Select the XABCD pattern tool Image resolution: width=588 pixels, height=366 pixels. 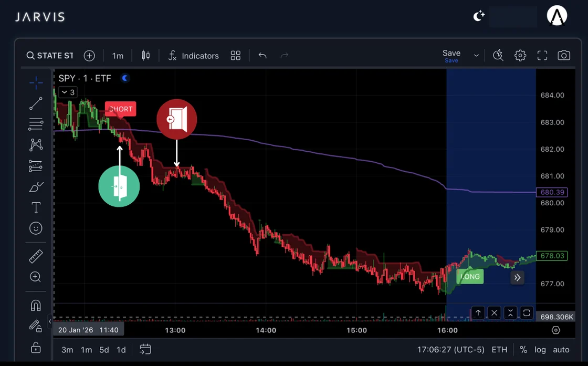point(36,145)
